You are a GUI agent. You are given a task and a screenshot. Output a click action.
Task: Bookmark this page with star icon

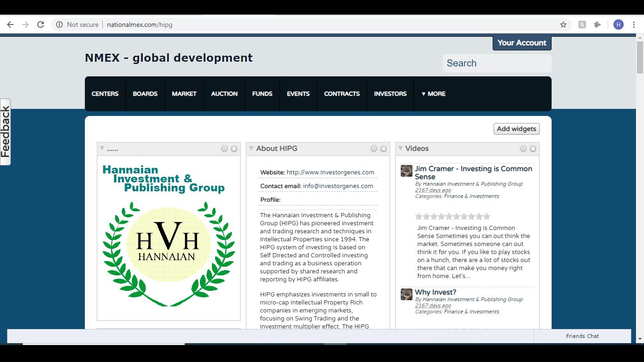563,25
